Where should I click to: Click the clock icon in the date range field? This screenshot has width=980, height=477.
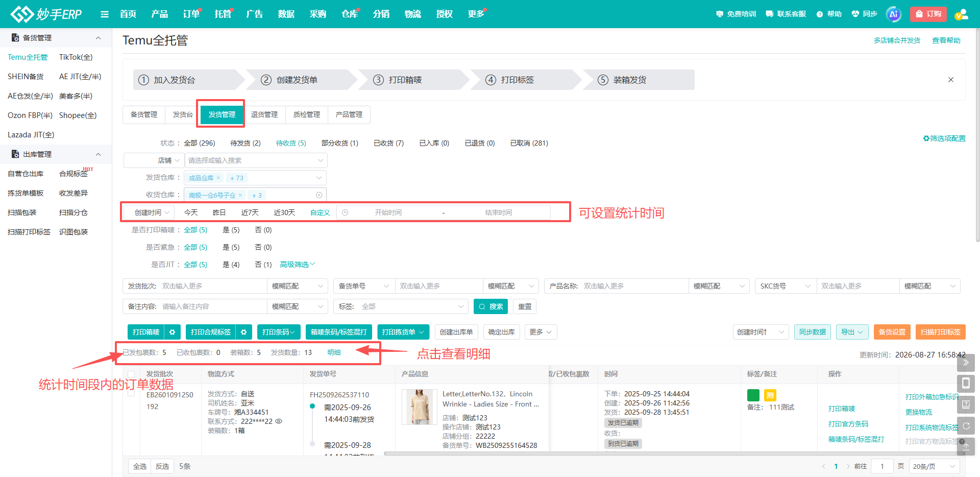pos(345,212)
